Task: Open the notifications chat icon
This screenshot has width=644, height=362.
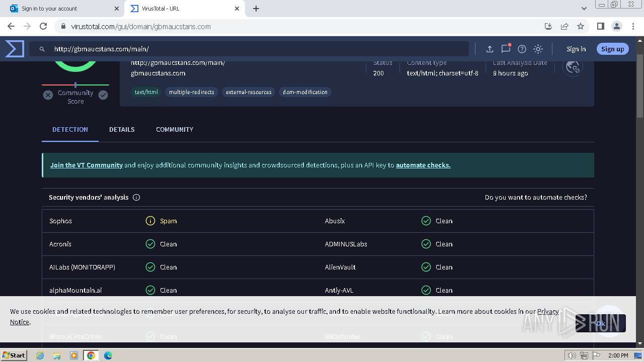Action: click(506, 49)
